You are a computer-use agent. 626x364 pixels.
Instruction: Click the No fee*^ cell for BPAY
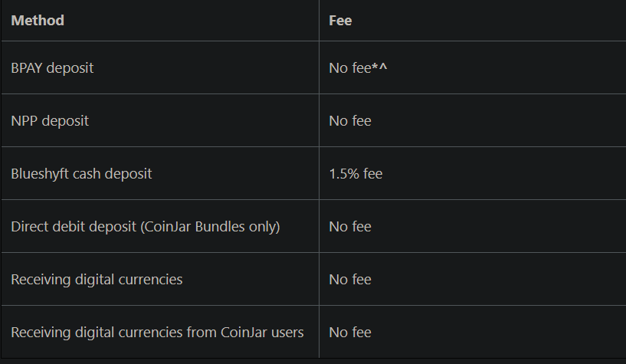[x=473, y=67]
